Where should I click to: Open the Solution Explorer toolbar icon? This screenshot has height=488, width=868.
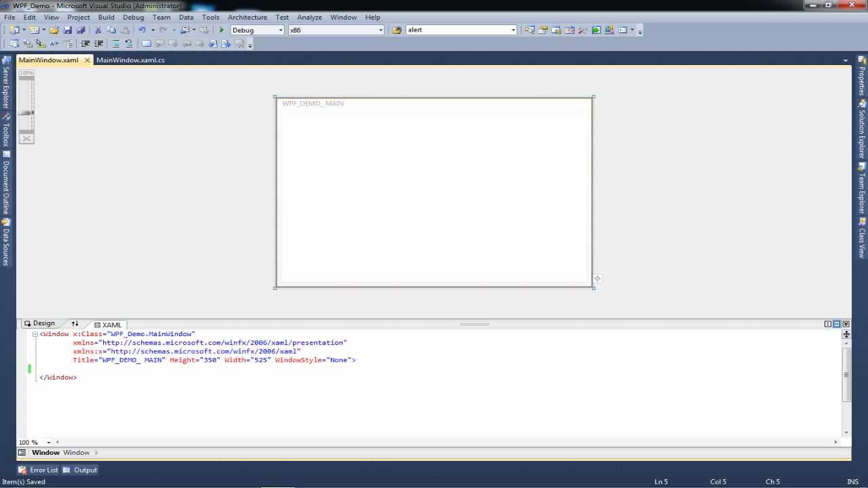529,30
